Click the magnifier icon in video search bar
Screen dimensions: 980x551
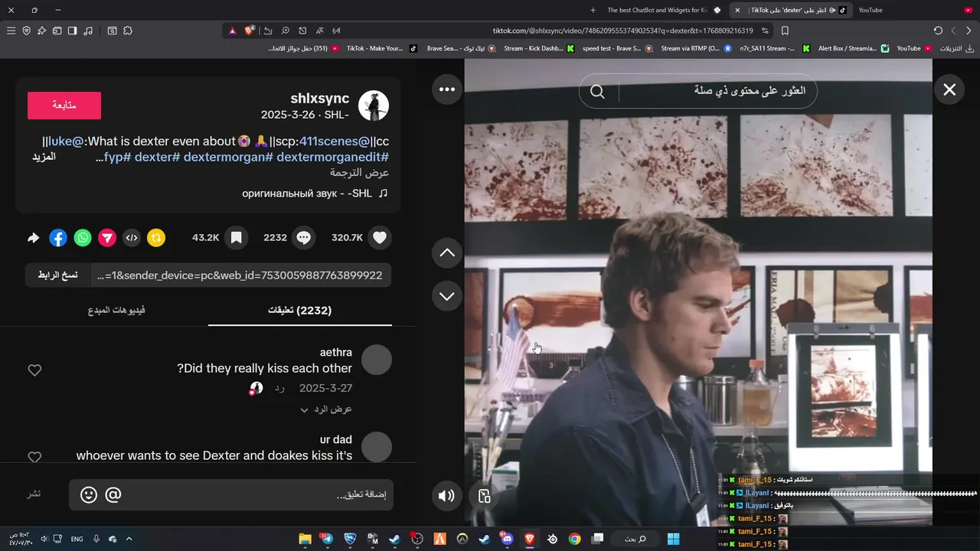tap(597, 92)
